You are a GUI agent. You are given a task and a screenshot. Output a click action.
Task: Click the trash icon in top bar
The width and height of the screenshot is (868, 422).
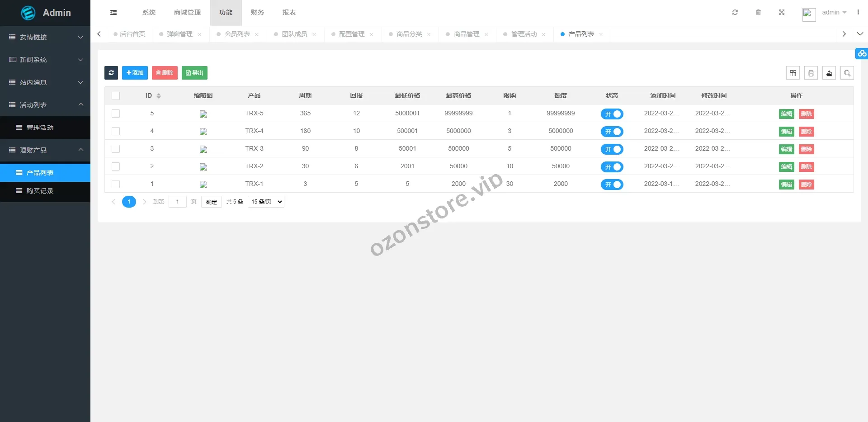coord(759,13)
